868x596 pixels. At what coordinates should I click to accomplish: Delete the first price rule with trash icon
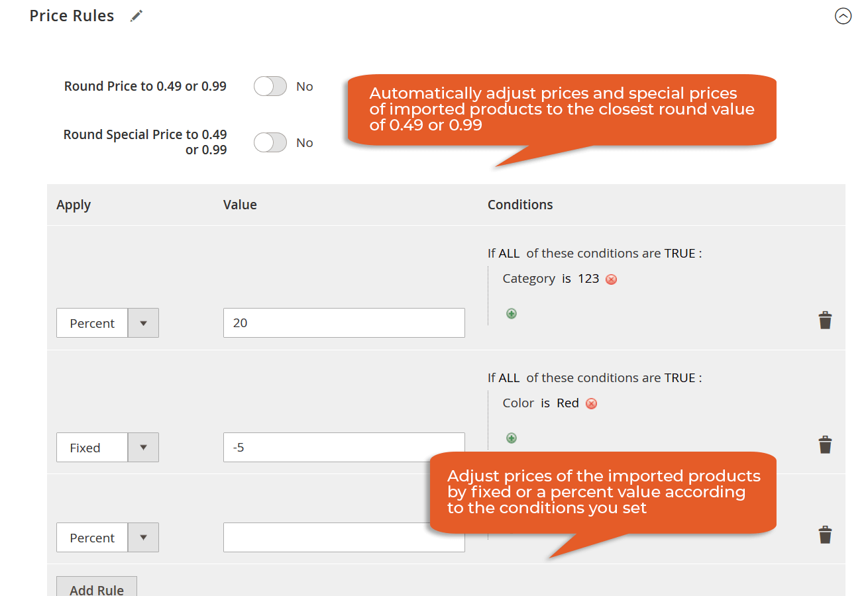point(825,321)
